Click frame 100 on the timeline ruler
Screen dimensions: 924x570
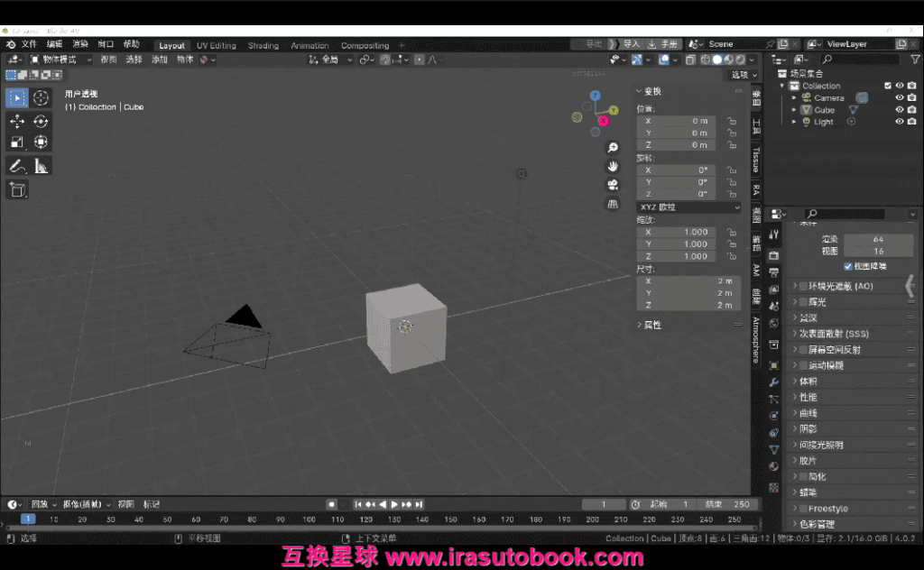(309, 520)
